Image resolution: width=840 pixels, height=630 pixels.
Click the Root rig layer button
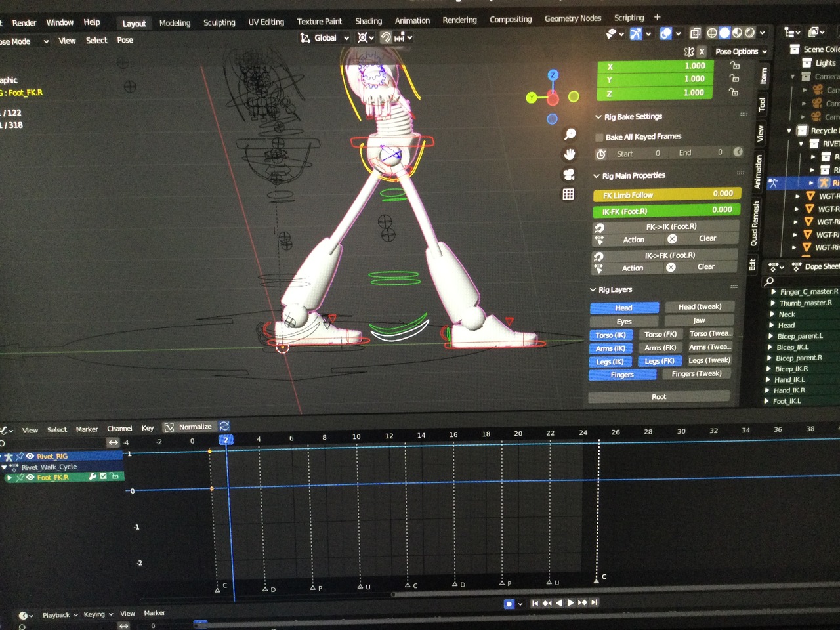(658, 396)
